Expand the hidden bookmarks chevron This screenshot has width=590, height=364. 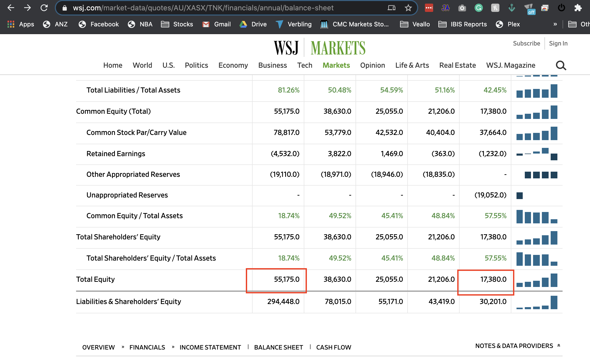point(556,24)
